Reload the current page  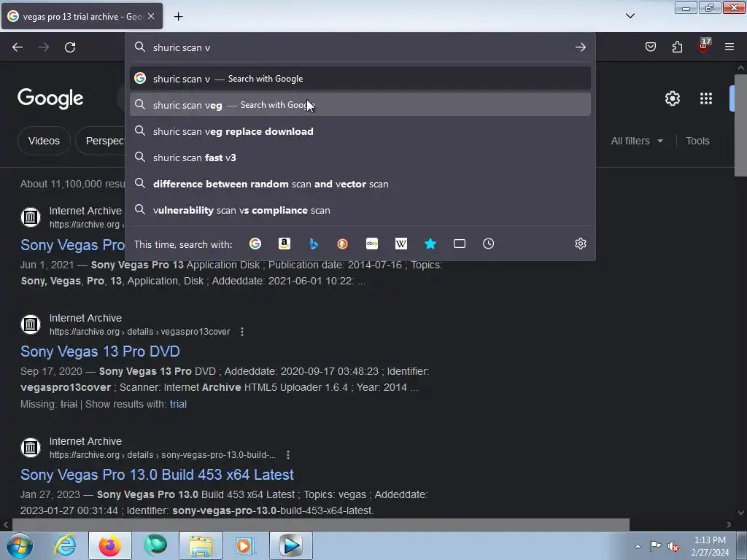[70, 47]
